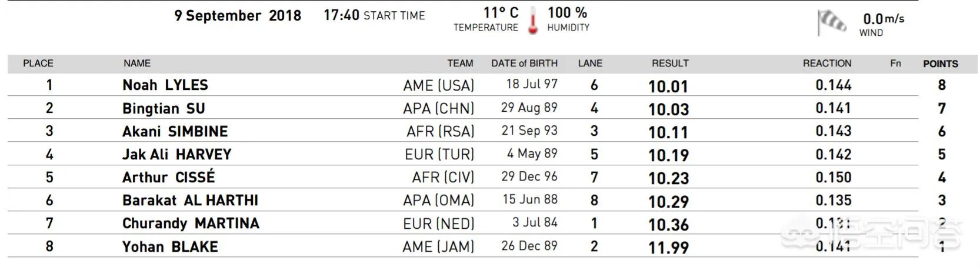Click the 9 September 2018 date
The width and height of the screenshot is (980, 267).
pyautogui.click(x=238, y=16)
